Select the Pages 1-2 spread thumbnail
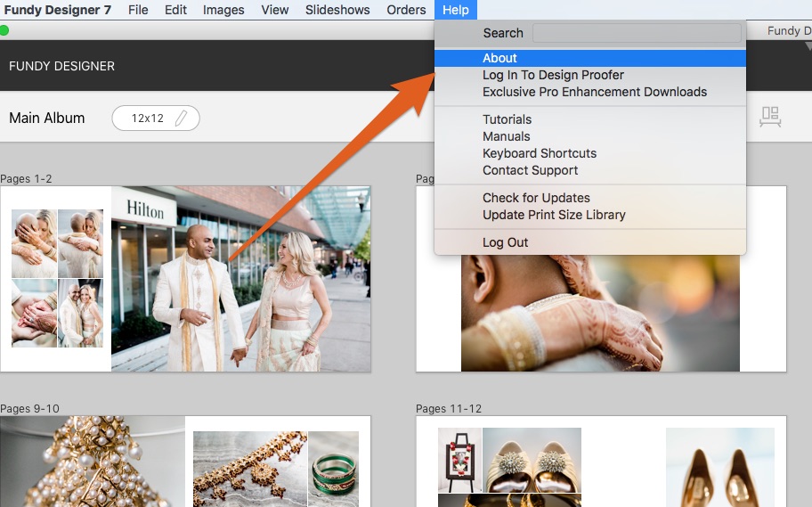The height and width of the screenshot is (507, 812). click(x=185, y=279)
